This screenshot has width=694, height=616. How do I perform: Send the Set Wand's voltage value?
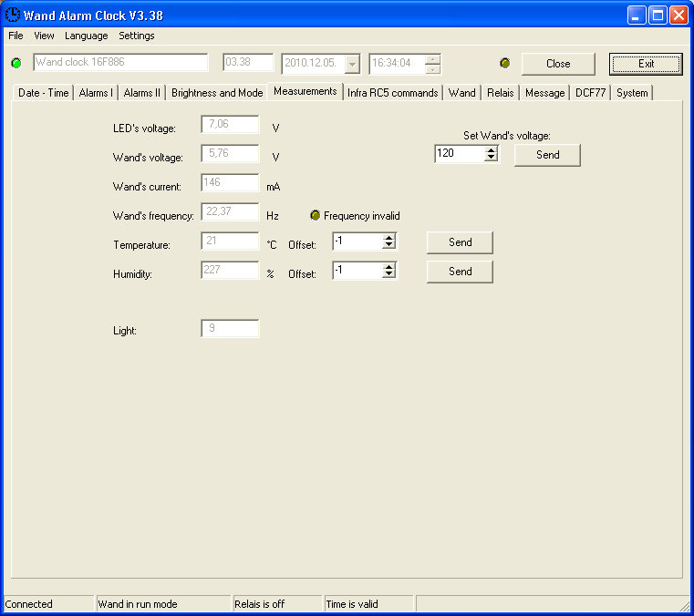[x=547, y=155]
